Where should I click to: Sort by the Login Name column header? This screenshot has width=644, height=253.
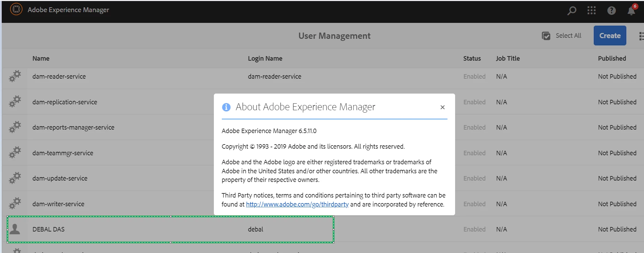265,58
